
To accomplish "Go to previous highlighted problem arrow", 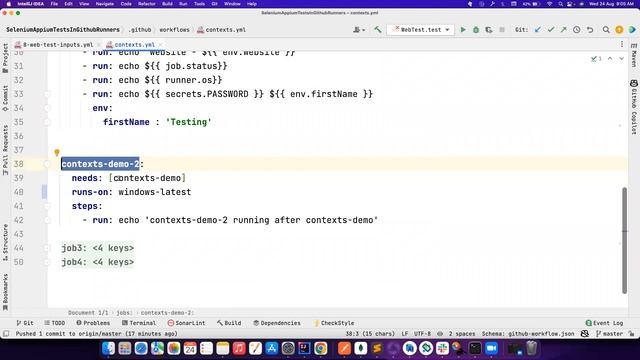I will tap(610, 59).
